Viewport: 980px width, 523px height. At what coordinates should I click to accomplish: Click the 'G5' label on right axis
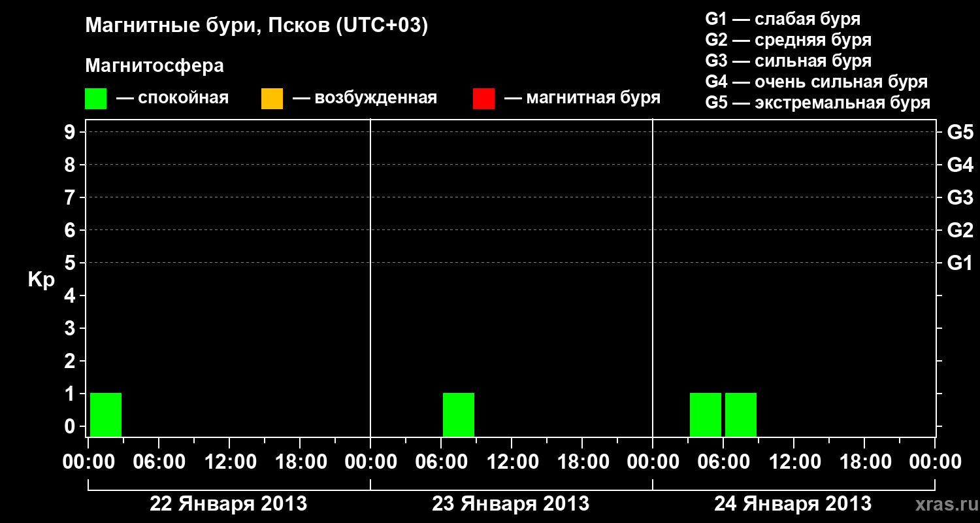pyautogui.click(x=960, y=132)
